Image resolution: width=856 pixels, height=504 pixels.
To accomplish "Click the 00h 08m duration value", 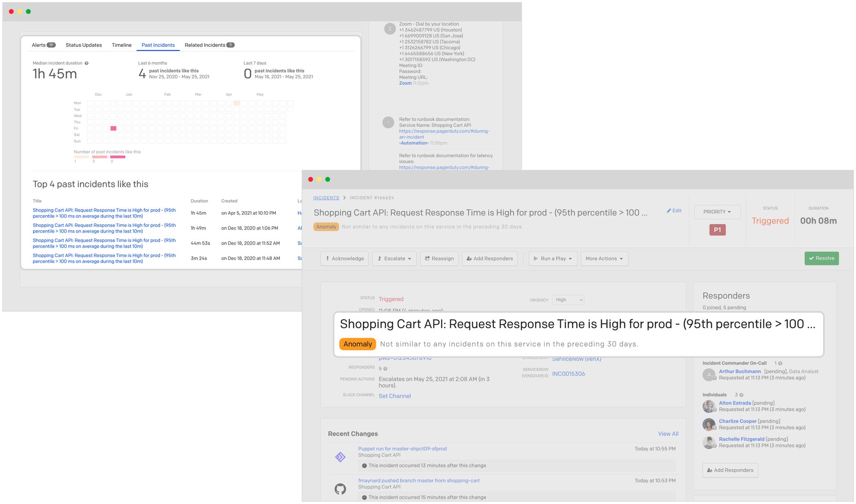I will tap(819, 221).
